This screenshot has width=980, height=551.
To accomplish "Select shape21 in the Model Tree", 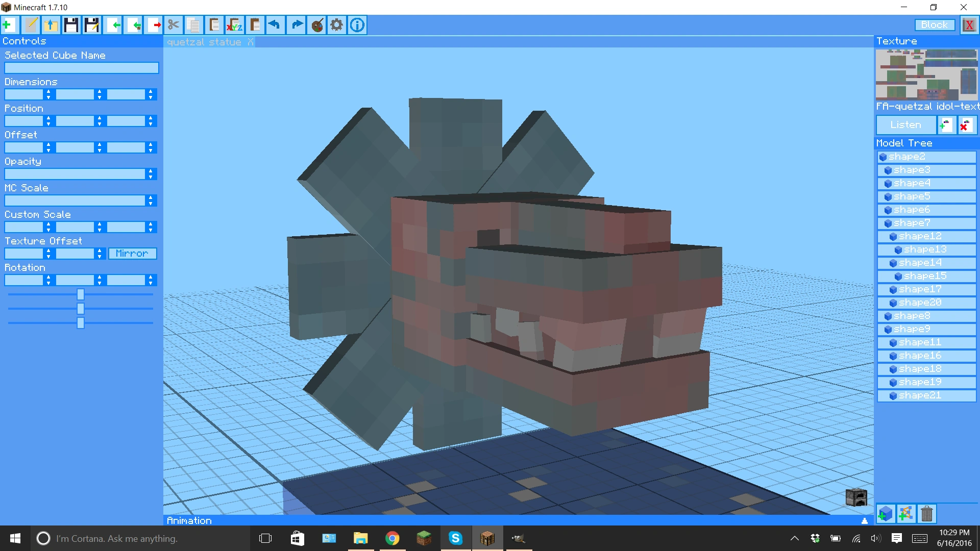I will 920,395.
